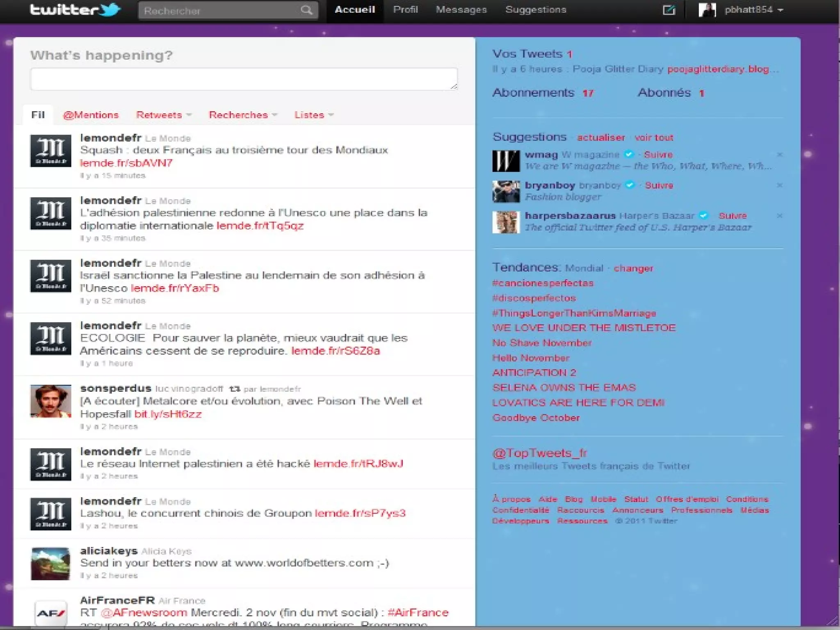
Task: Click the Air France avatar logo
Action: click(x=51, y=614)
